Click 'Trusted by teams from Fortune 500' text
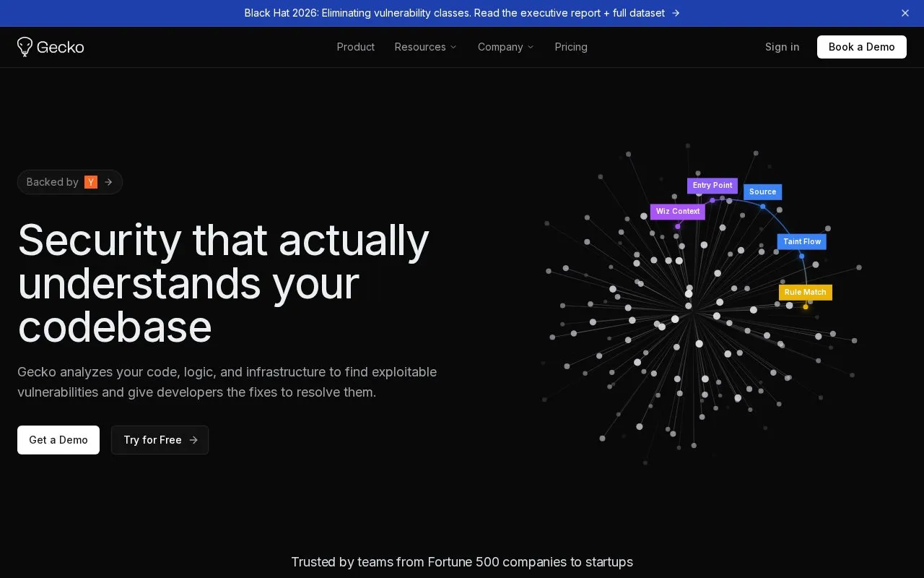 click(462, 562)
